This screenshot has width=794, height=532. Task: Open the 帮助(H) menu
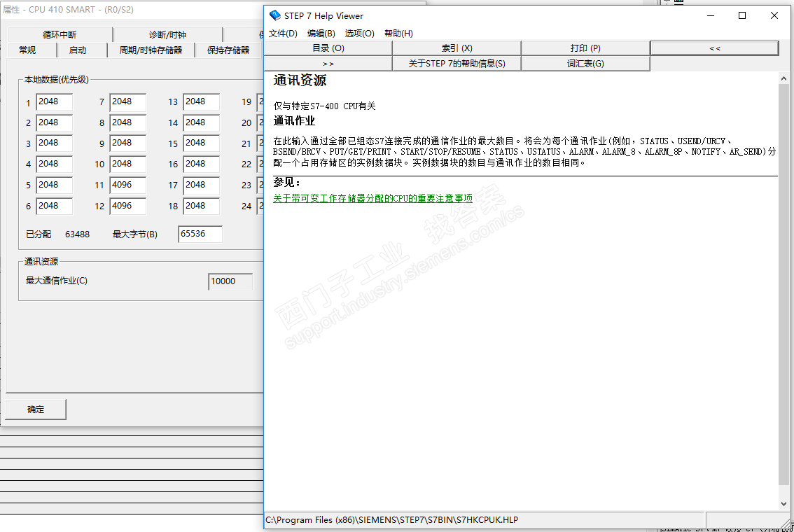(x=398, y=34)
